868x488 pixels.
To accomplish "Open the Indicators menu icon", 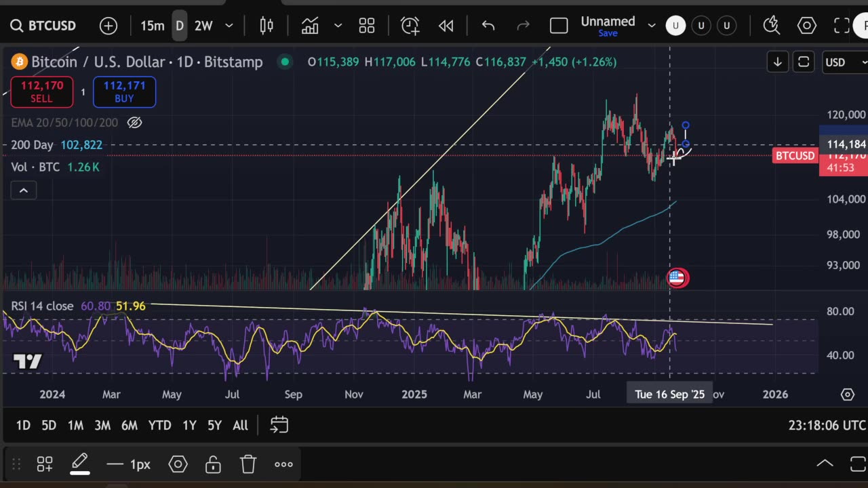I will pyautogui.click(x=310, y=26).
